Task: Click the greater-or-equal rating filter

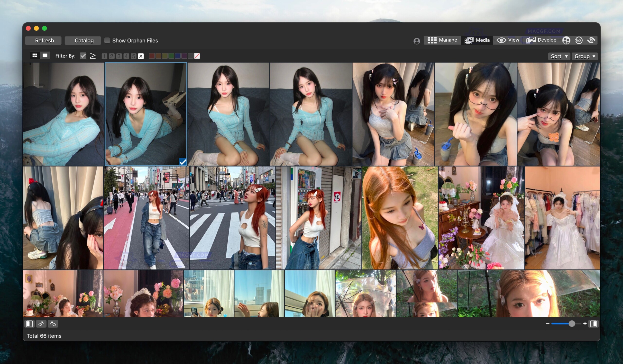Action: [x=92, y=56]
